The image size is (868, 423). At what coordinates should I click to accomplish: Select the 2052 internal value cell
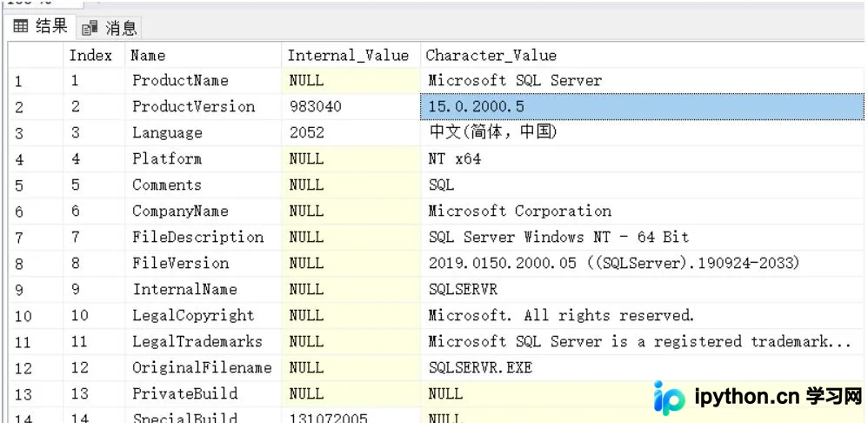coord(351,133)
